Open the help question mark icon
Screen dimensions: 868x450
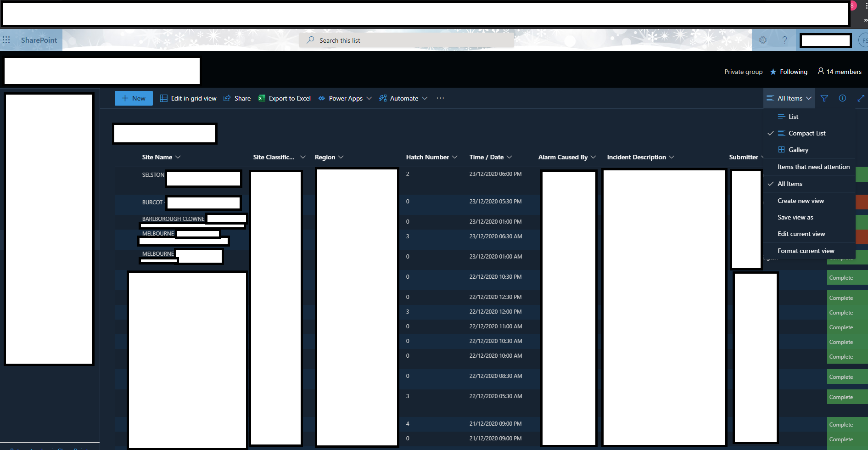[x=785, y=40]
